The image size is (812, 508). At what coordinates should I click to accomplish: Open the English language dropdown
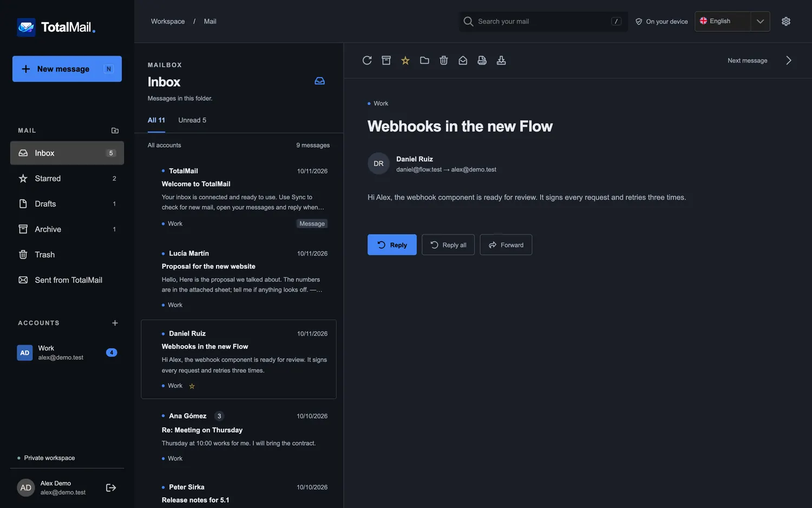[732, 21]
